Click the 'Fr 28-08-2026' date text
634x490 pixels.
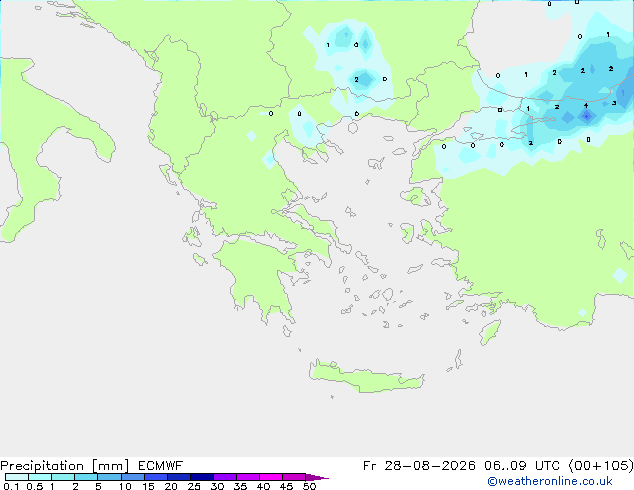click(419, 466)
